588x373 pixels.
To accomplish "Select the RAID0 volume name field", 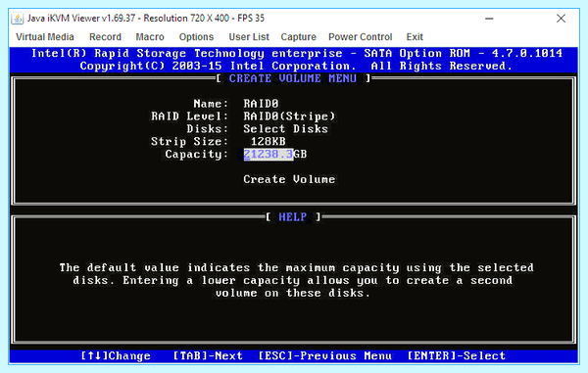I will pos(261,104).
